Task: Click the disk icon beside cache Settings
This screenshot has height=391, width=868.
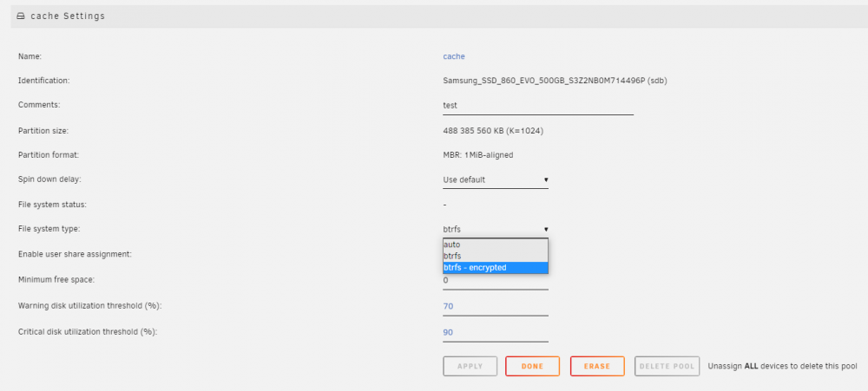Action: pos(21,16)
